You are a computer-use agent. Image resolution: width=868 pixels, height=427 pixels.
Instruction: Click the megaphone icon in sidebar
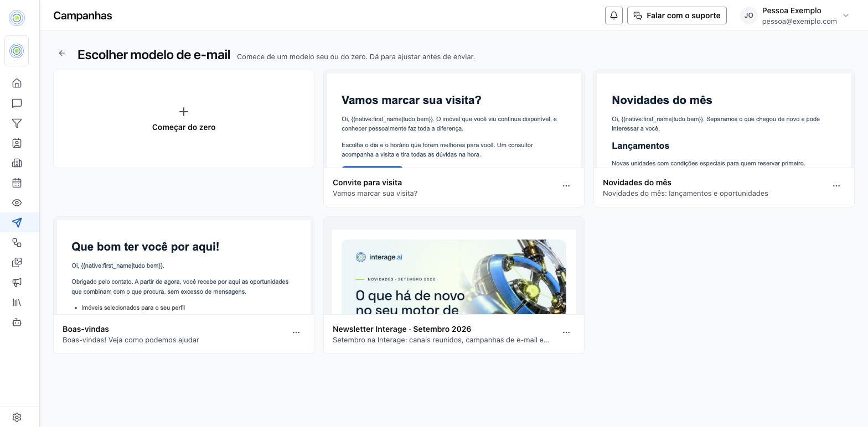coord(17,282)
